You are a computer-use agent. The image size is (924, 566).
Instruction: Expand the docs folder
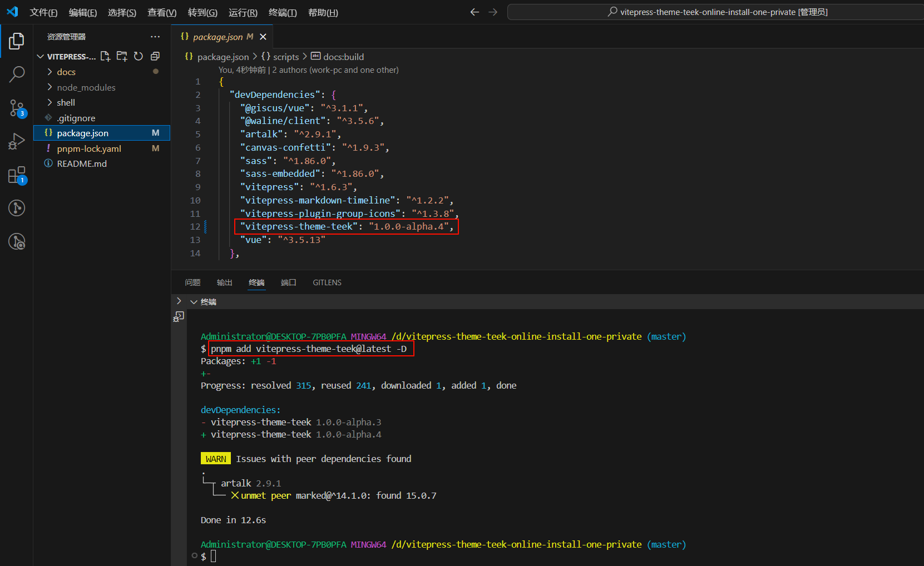pyautogui.click(x=102, y=72)
